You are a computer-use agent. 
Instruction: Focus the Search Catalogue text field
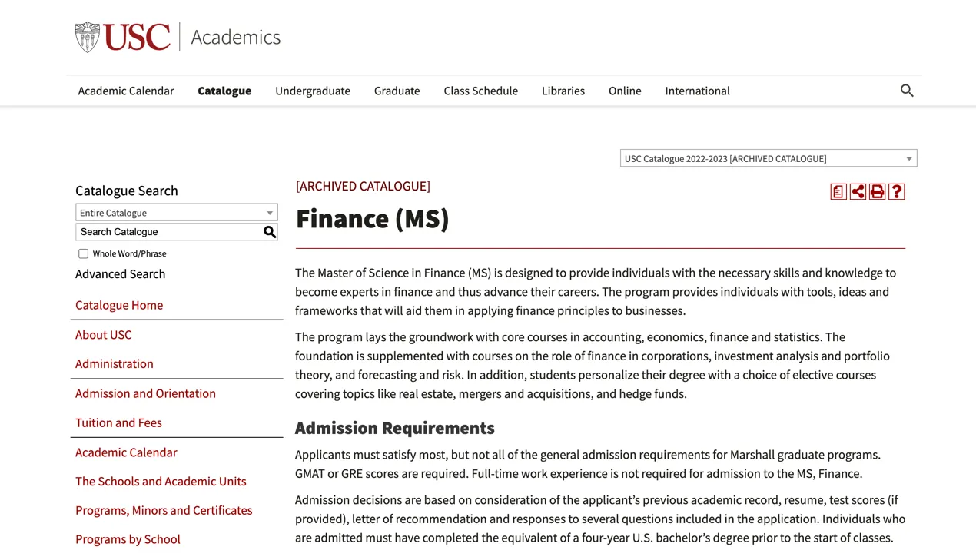[x=169, y=232]
